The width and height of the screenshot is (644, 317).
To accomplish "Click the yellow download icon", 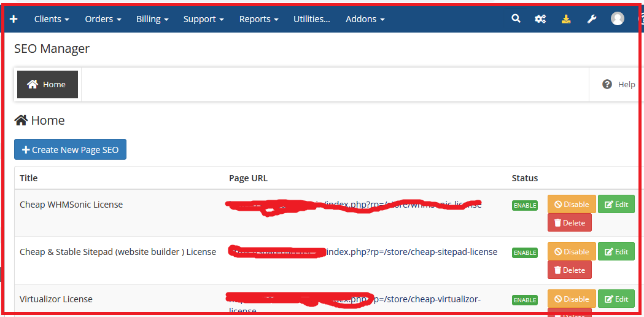I will (566, 19).
